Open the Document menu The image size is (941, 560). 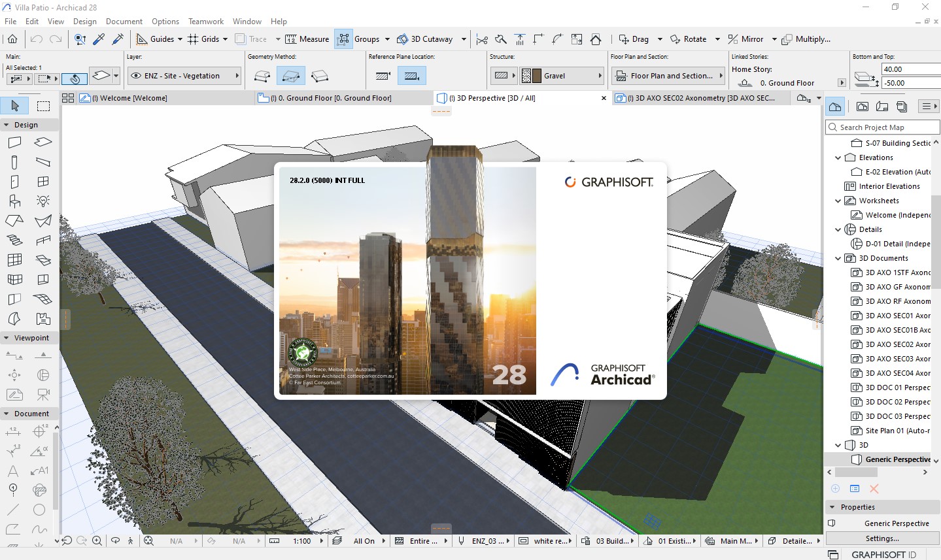124,21
